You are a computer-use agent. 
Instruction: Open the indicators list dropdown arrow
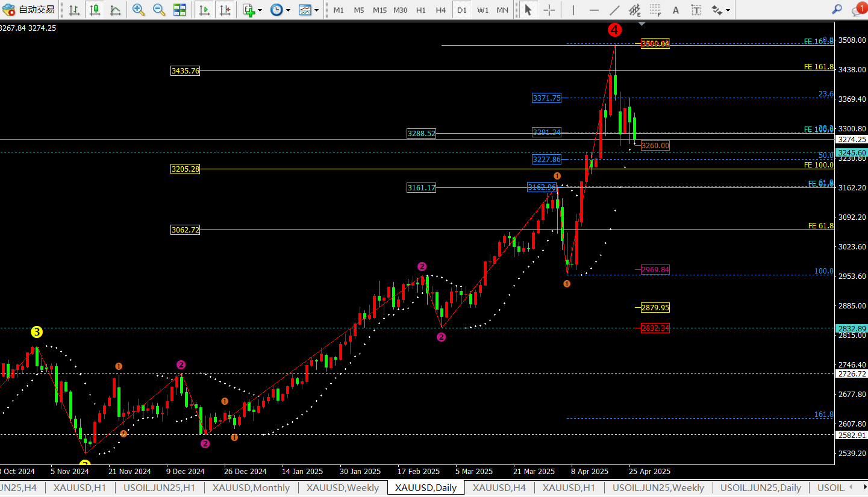260,10
